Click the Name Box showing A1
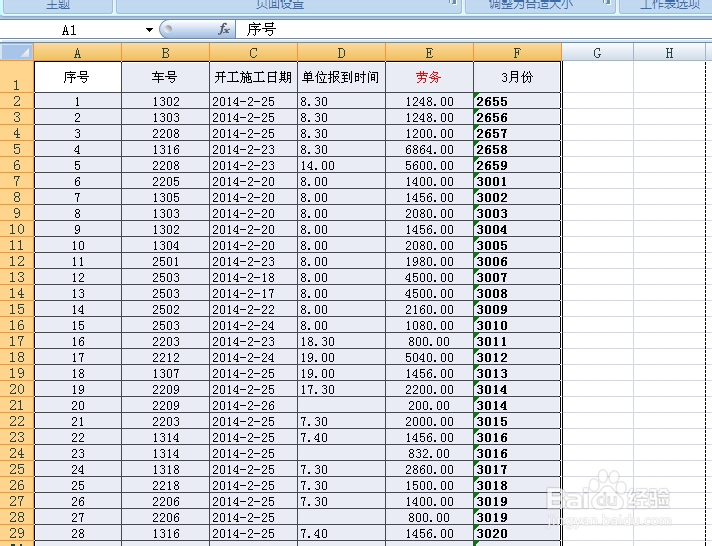 [69, 30]
